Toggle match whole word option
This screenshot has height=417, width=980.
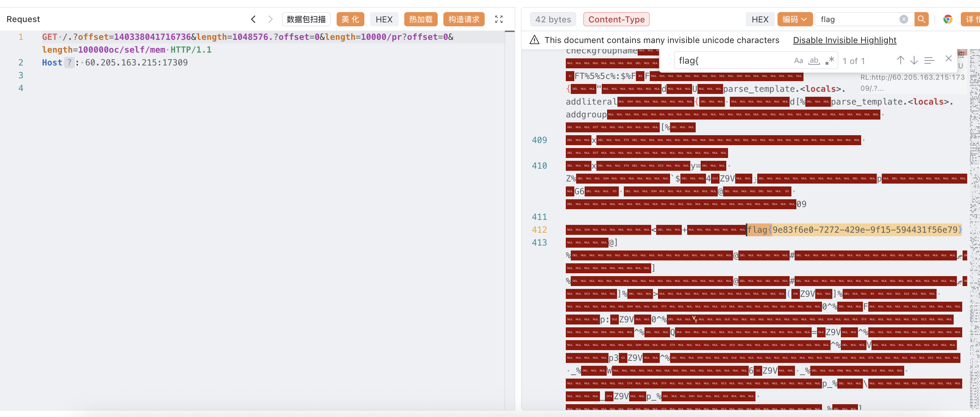click(x=814, y=60)
